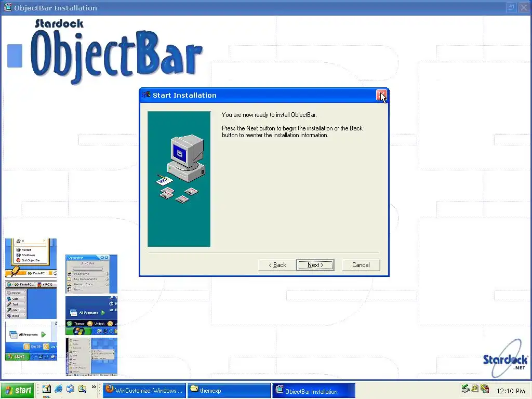Click the dark All Programs theme thumbnail
Viewport: 532px width, 399px height.
point(91,315)
